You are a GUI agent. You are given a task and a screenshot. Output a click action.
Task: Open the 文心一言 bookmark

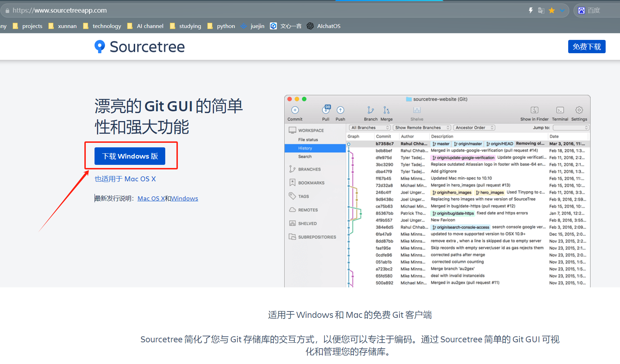pyautogui.click(x=286, y=26)
